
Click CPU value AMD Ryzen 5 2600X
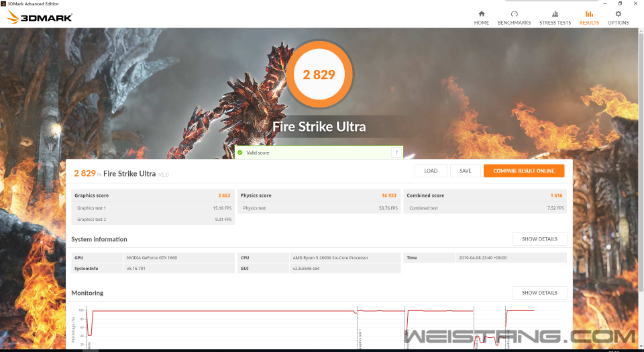(330, 258)
